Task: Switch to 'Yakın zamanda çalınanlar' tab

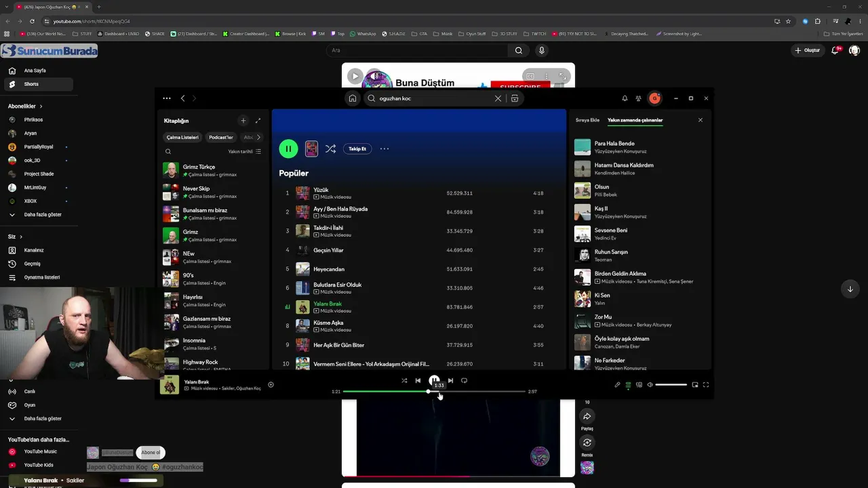Action: click(x=635, y=120)
